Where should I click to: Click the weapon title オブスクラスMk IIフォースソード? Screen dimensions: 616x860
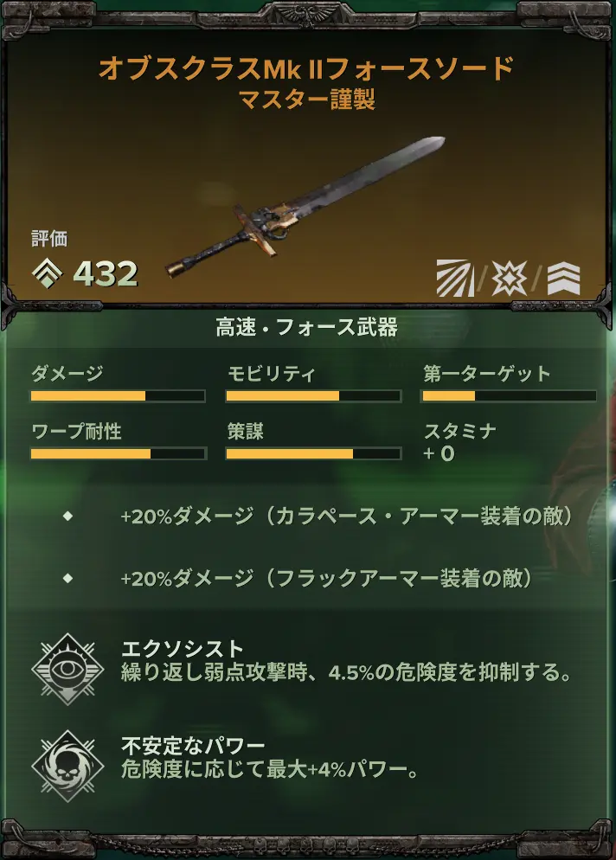(306, 69)
